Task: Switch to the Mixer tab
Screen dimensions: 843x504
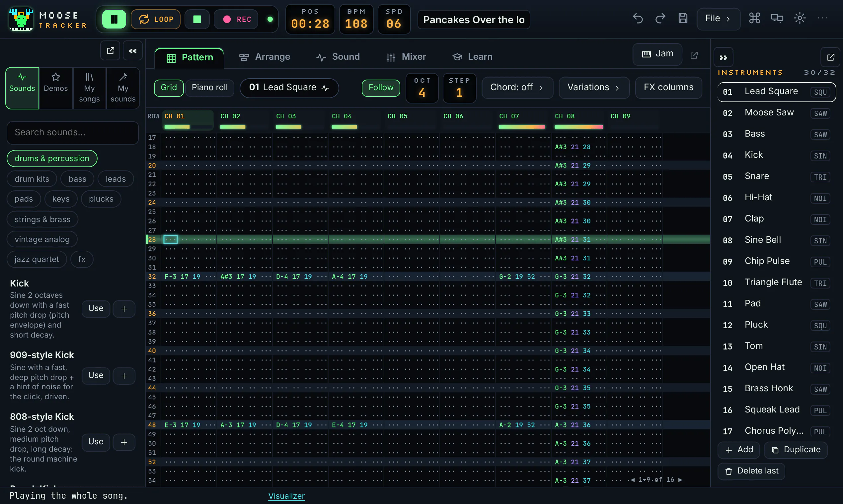Action: pyautogui.click(x=406, y=57)
